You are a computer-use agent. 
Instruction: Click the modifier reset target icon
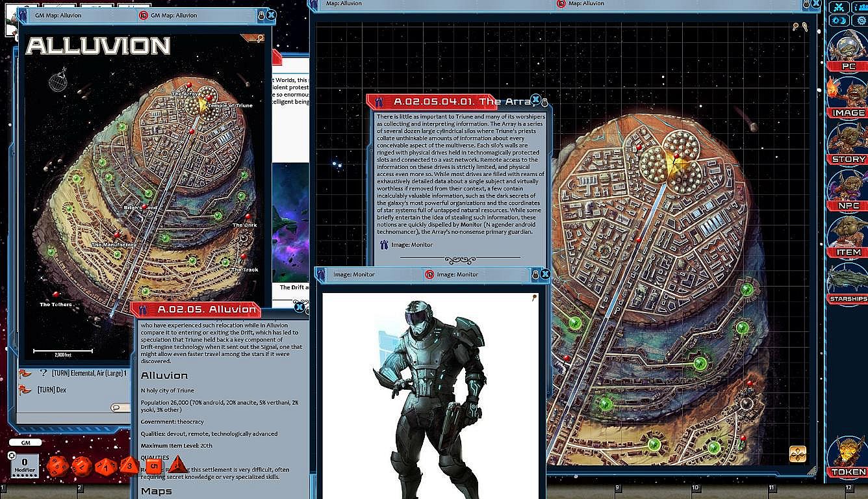(12, 455)
